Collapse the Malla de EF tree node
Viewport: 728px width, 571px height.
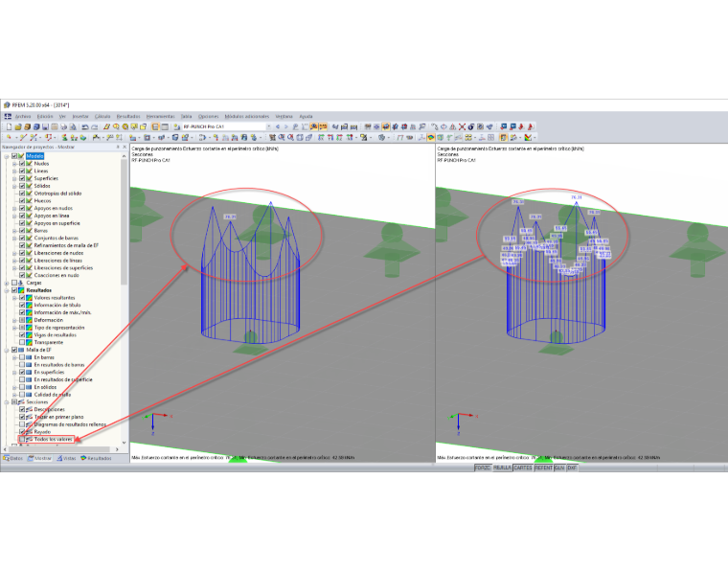[7, 350]
